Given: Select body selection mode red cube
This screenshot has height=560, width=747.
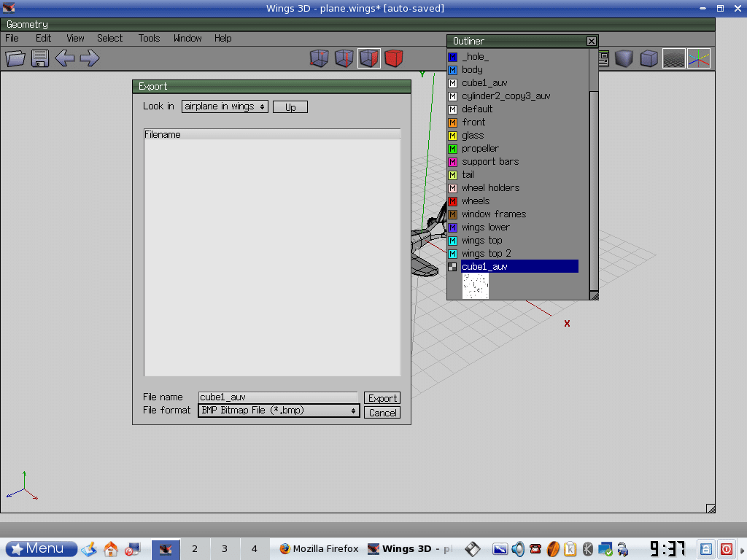Looking at the screenshot, I should pos(394,58).
